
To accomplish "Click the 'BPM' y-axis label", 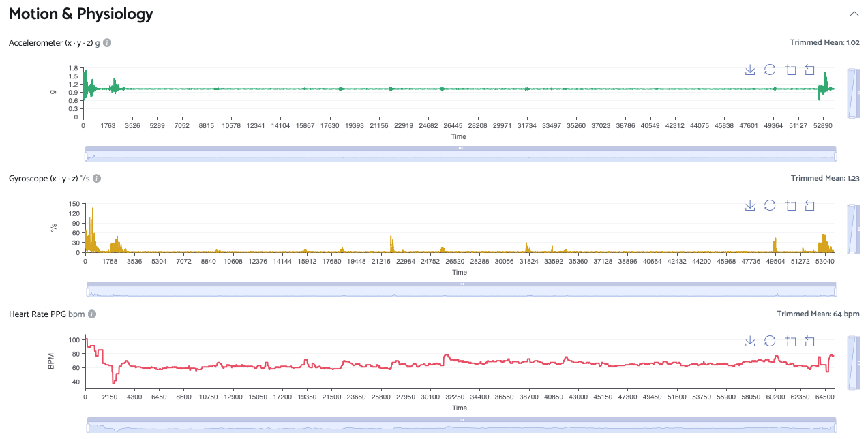I will tap(51, 361).
